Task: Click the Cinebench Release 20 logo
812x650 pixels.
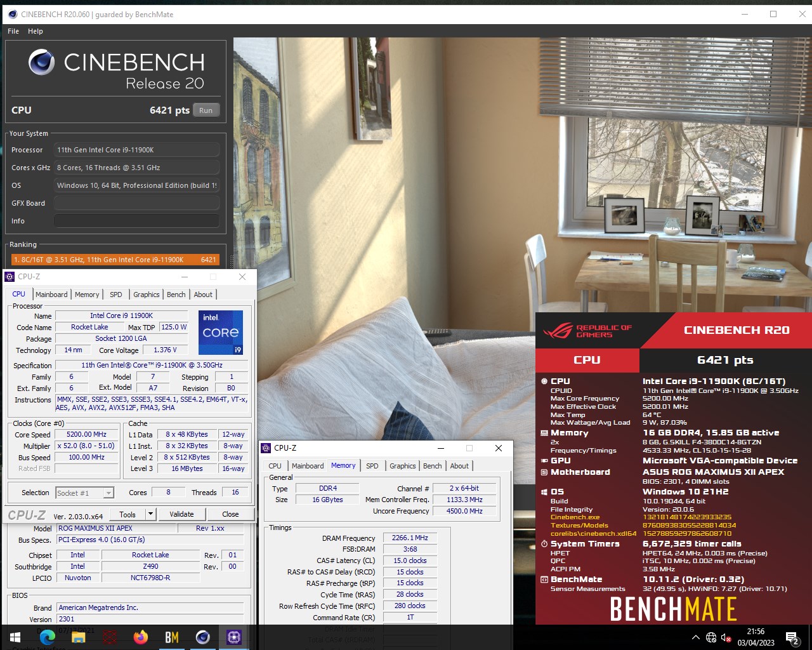Action: (116, 70)
